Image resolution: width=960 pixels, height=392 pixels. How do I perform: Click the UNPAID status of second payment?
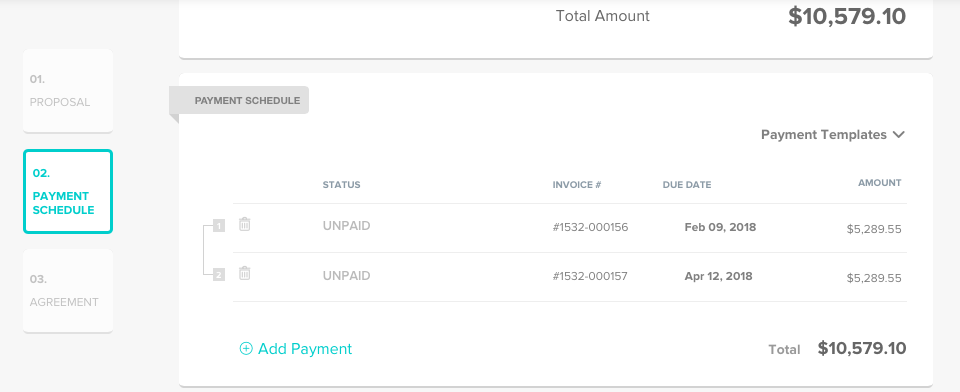click(347, 276)
